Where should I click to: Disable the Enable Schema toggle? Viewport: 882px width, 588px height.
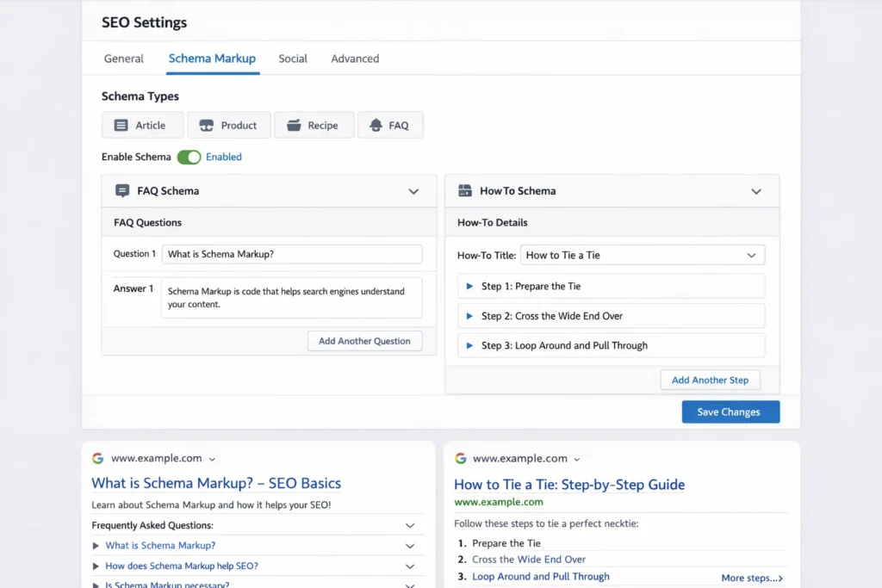(189, 158)
